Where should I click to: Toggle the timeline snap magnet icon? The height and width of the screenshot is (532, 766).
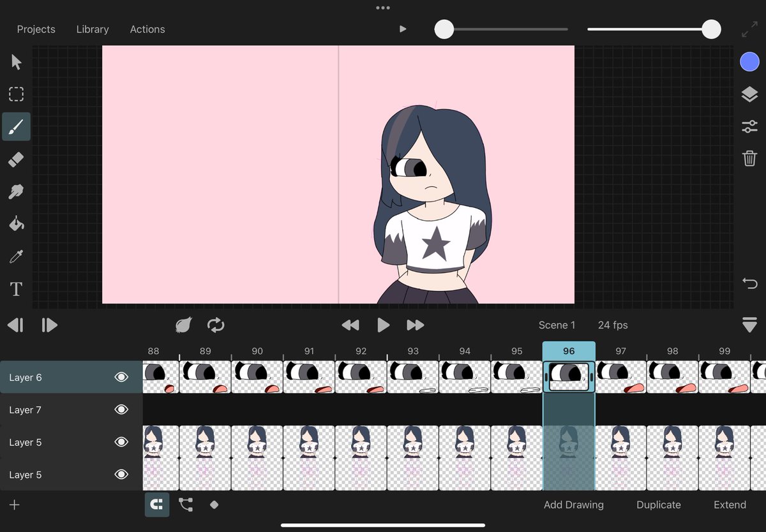(x=157, y=505)
